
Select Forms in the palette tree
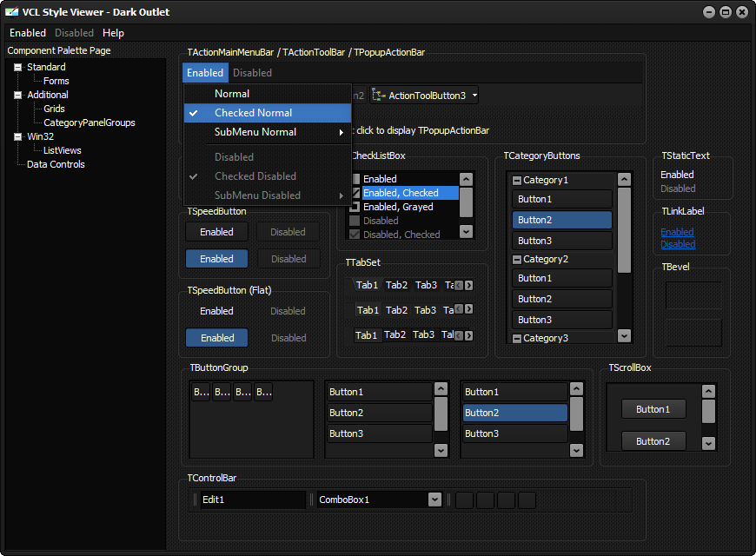56,81
